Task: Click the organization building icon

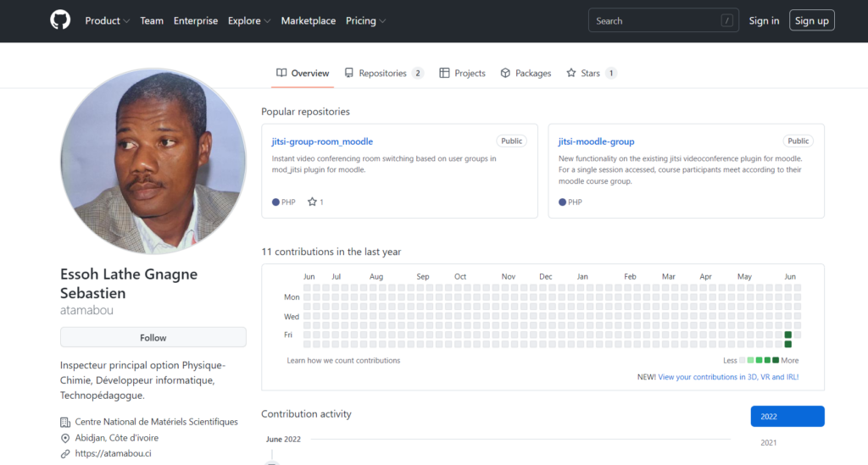Action: click(65, 422)
